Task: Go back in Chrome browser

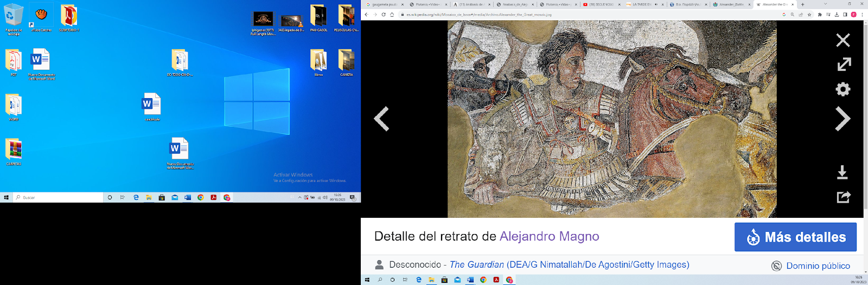Action: (x=366, y=15)
